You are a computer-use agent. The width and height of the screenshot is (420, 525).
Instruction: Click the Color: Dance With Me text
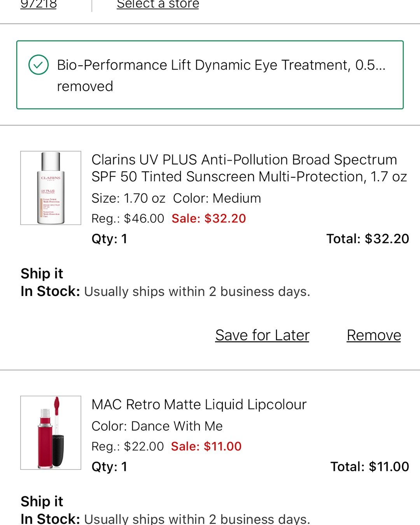coord(157,426)
